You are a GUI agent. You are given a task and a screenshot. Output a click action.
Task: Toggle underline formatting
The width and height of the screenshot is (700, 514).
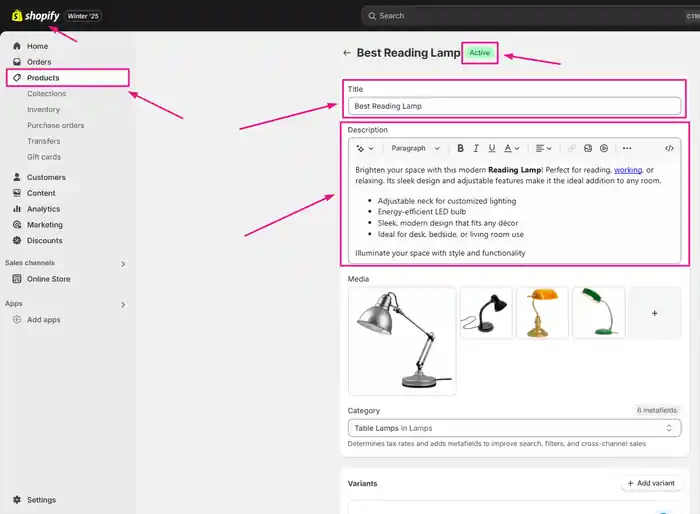(x=492, y=148)
